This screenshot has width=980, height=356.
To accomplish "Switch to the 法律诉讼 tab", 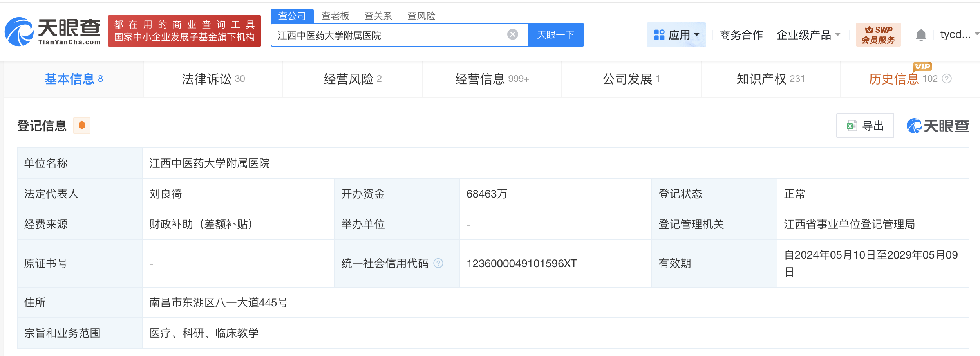I will click(x=213, y=79).
